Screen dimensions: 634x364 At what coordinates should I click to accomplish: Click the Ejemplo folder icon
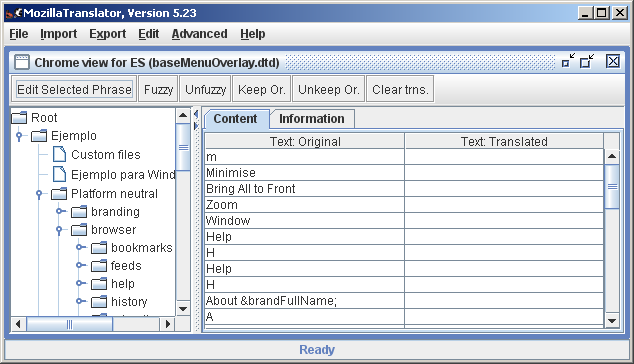39,136
